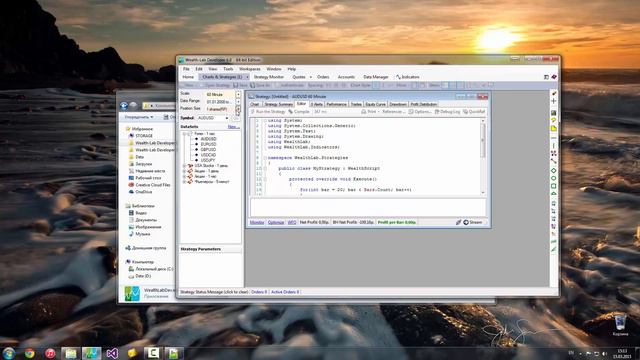Screen dimensions: 640x360
Task: Expand the Charts & Strategies dropdown arrow
Action: [247, 77]
